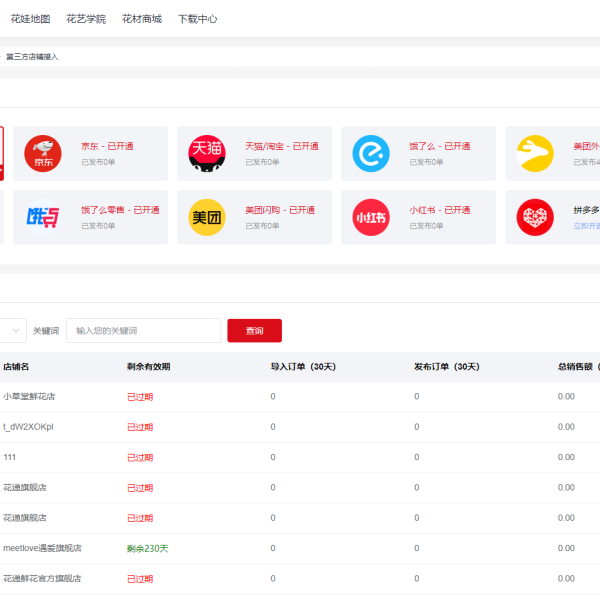Click 已过期 status for t_dW2XOKpI
This screenshot has height=600, width=600.
pyautogui.click(x=140, y=427)
